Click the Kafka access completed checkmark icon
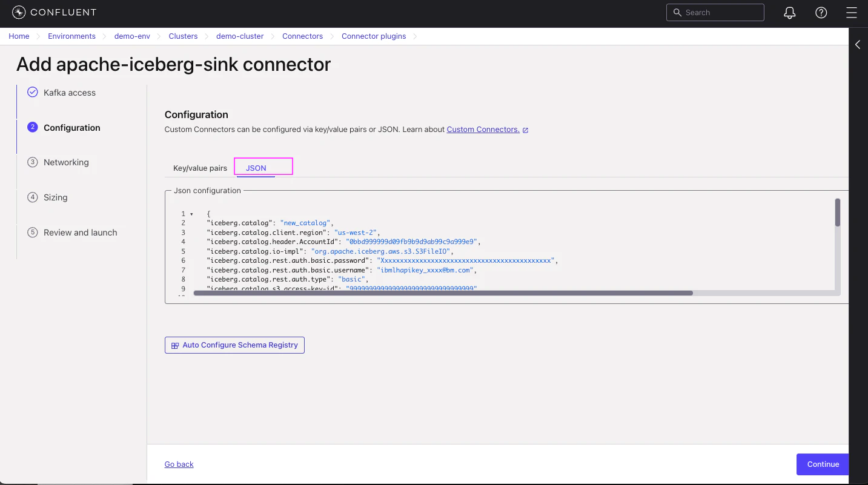The width and height of the screenshot is (868, 485). 33,93
